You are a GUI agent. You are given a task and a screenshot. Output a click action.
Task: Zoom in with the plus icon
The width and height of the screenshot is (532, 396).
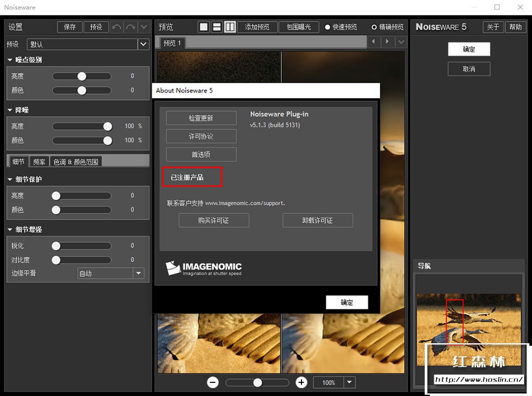[x=301, y=382]
